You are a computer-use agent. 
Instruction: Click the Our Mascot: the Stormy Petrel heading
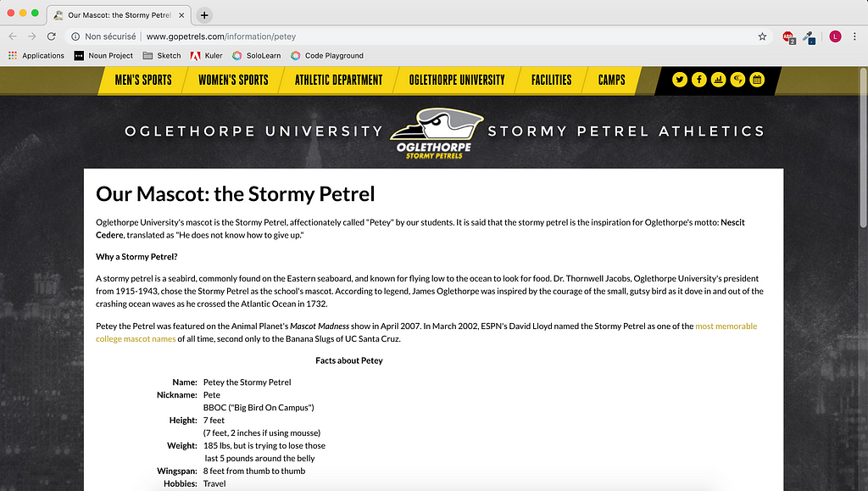236,193
